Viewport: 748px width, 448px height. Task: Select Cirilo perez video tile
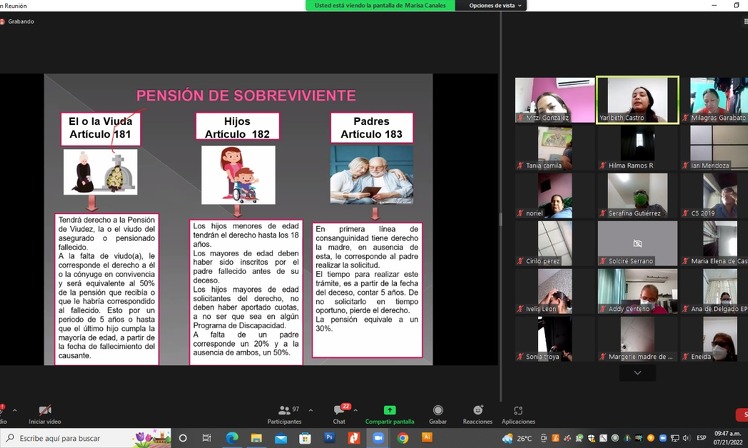coord(555,243)
